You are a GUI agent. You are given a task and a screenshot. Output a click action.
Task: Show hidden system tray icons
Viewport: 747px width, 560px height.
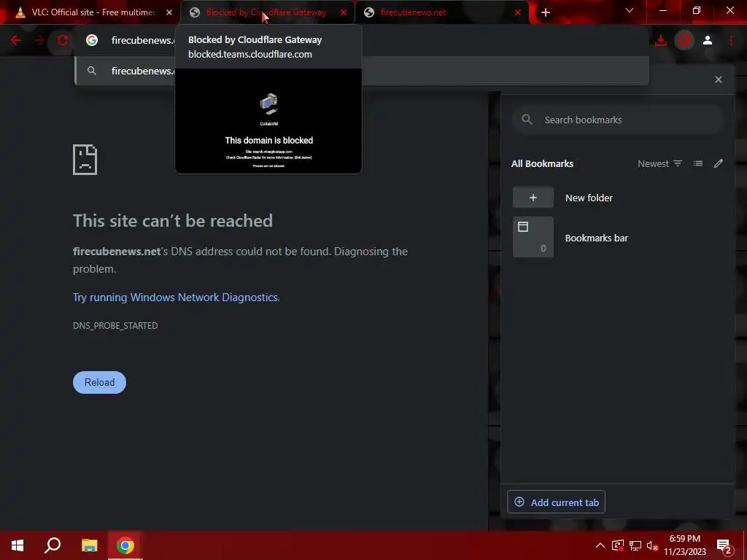600,545
